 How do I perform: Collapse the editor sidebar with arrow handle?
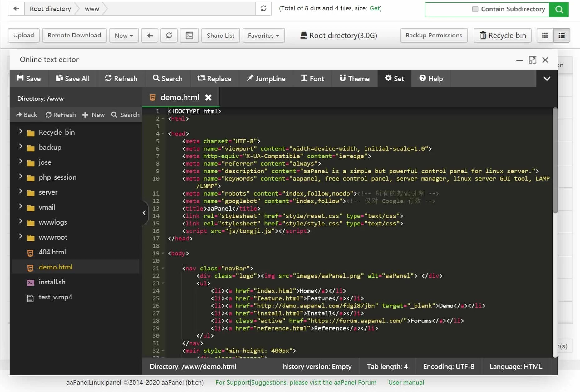click(145, 213)
